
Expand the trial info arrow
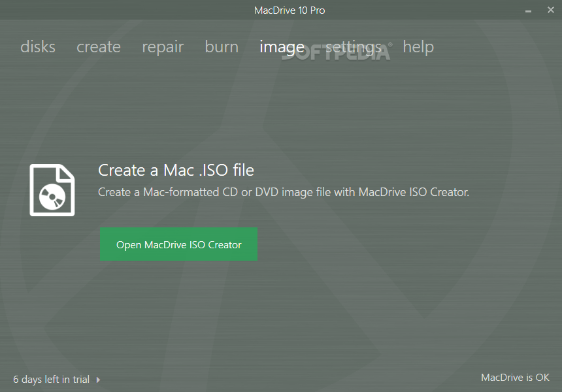click(98, 380)
